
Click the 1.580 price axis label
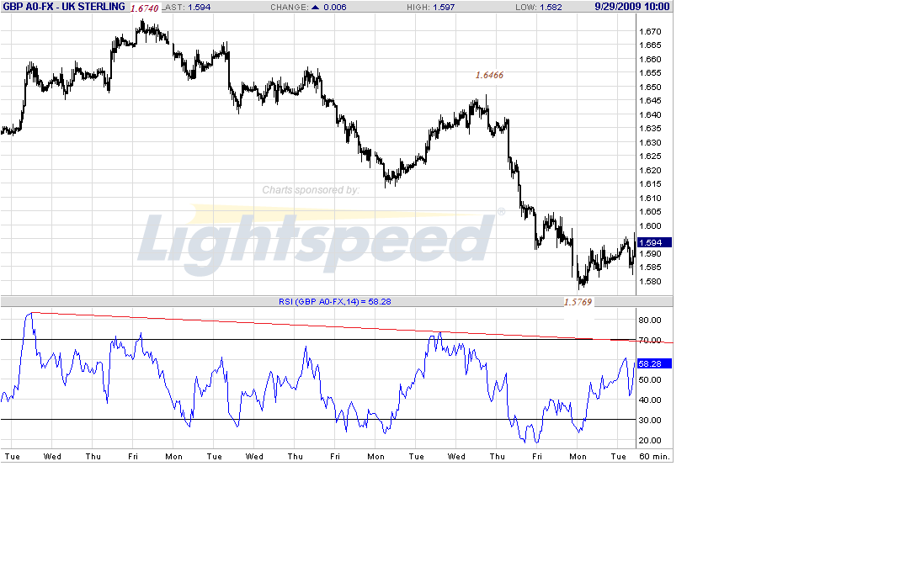(x=650, y=282)
